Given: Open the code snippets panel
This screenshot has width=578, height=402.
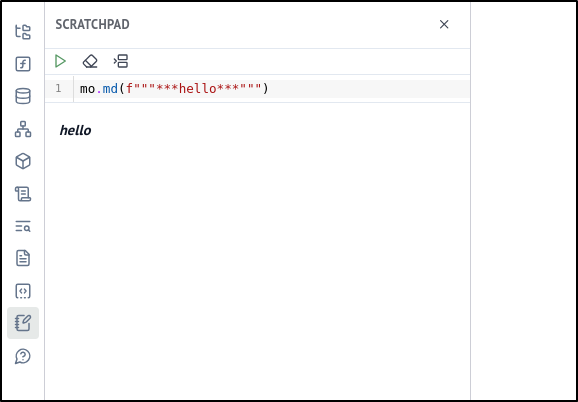Looking at the screenshot, I should (x=23, y=291).
